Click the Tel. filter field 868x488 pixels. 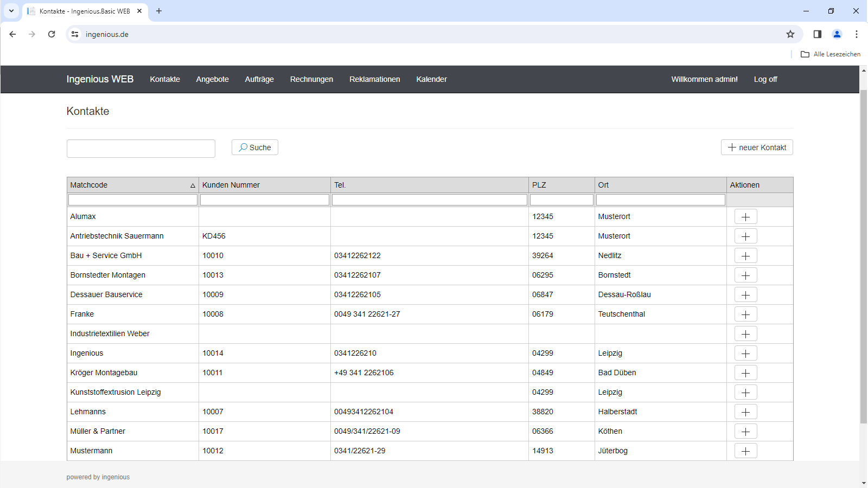coord(430,200)
